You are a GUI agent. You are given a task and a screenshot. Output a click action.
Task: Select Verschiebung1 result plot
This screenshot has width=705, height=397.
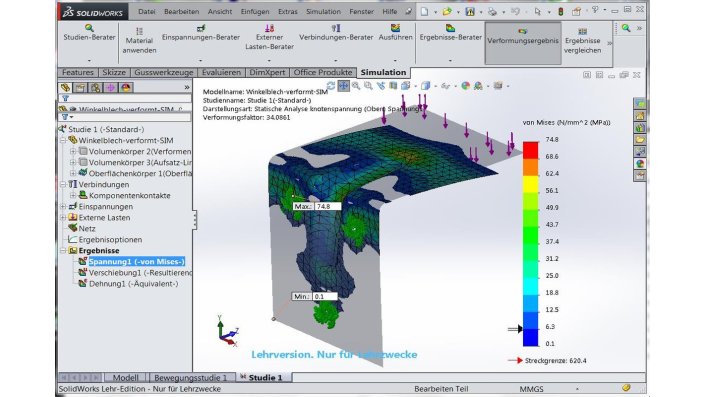(x=140, y=273)
